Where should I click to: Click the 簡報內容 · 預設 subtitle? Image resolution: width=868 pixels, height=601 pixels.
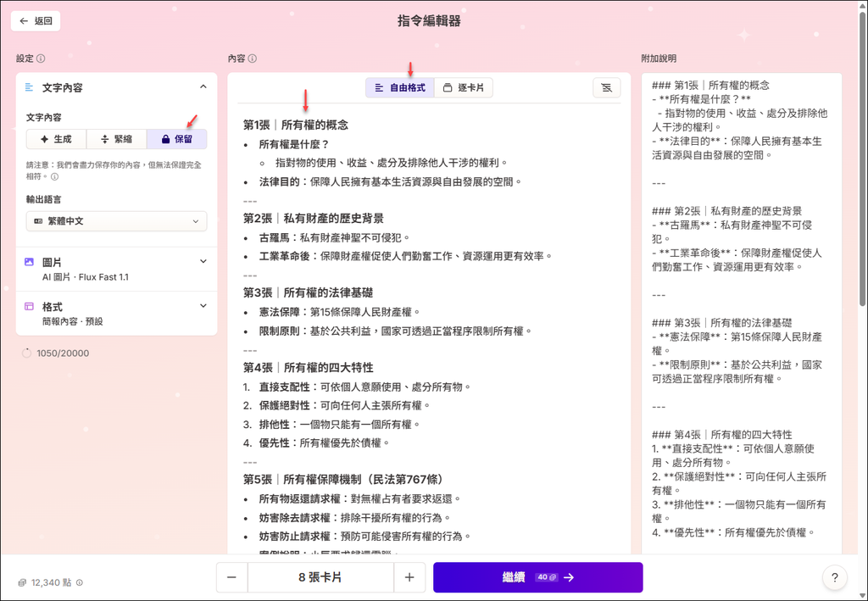tap(73, 321)
